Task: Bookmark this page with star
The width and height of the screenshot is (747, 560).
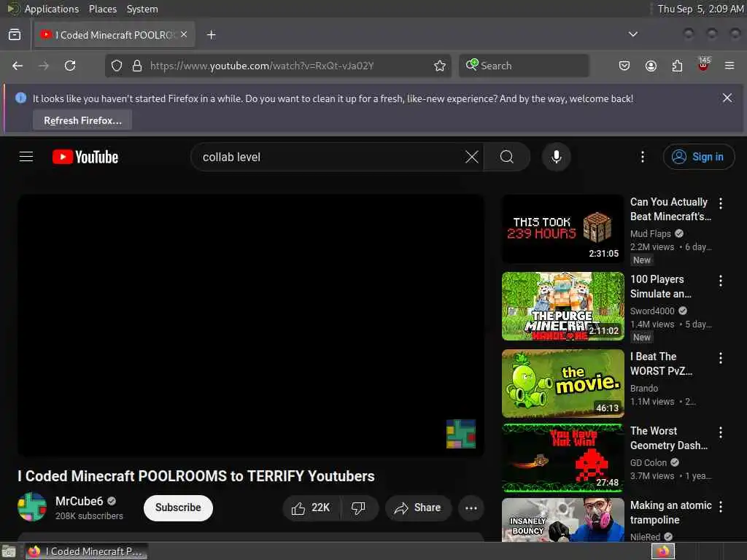Action: 440,66
